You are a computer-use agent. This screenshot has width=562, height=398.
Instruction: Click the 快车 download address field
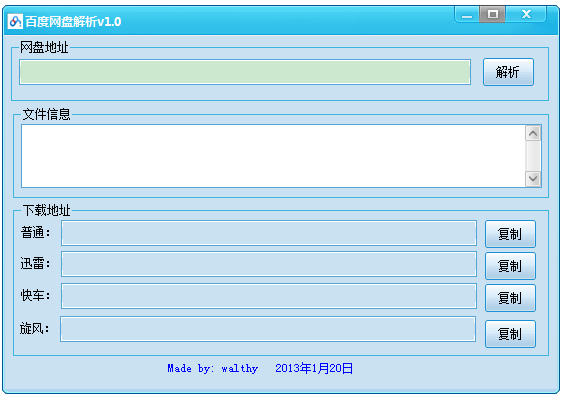[x=269, y=296]
